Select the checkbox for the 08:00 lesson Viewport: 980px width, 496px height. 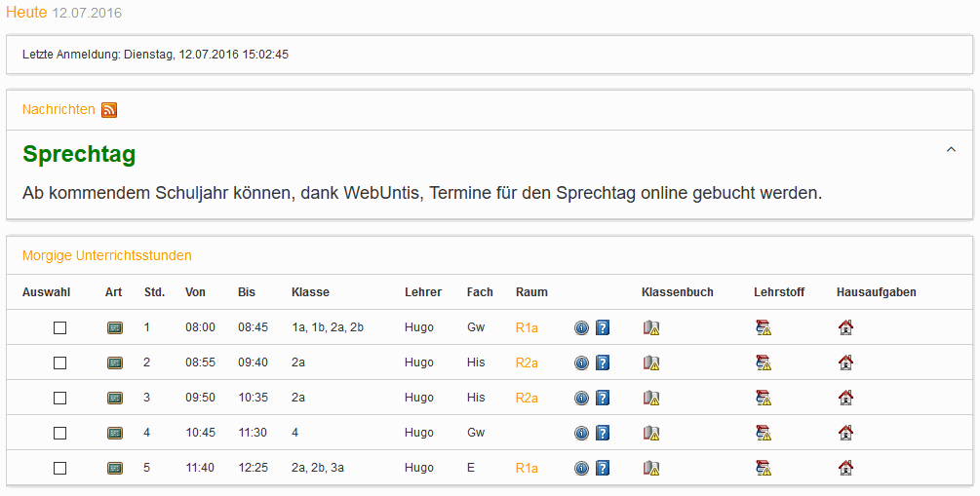click(x=60, y=327)
